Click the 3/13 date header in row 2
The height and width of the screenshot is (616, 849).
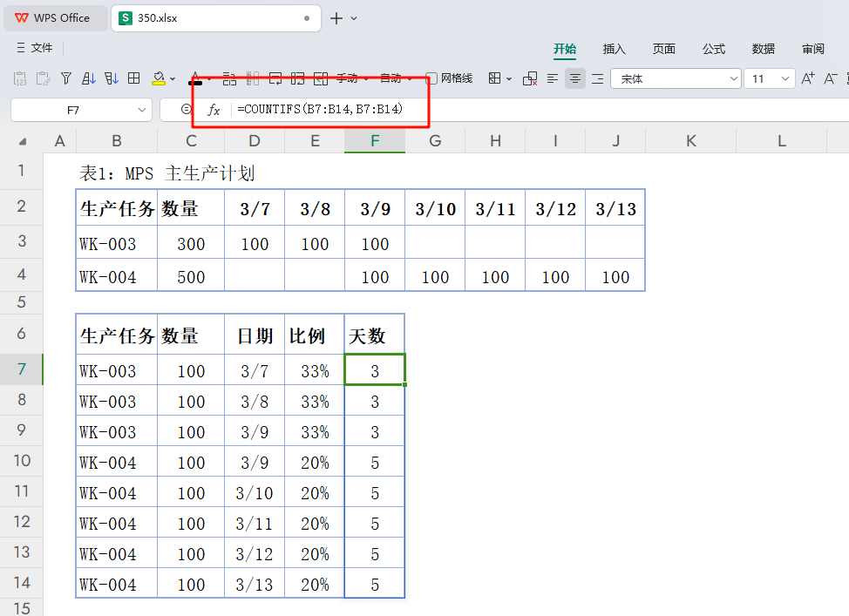point(615,208)
